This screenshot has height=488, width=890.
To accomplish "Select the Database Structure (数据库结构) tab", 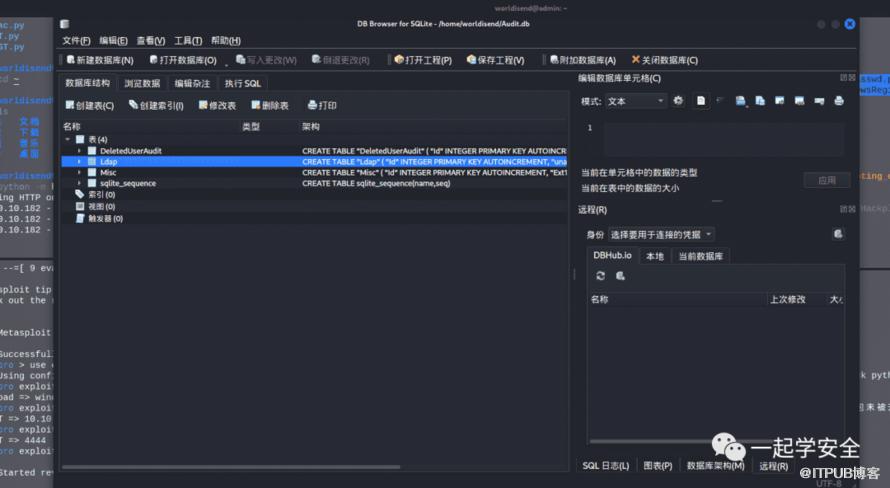I will point(87,83).
